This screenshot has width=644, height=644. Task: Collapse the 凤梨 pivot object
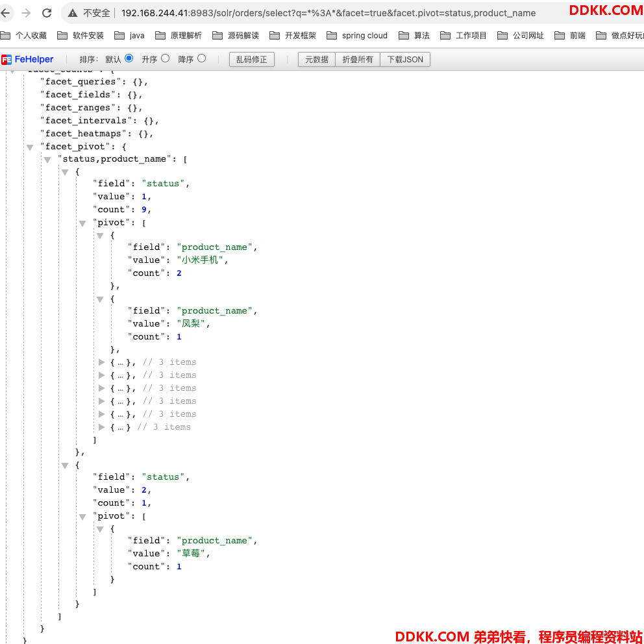pos(100,299)
